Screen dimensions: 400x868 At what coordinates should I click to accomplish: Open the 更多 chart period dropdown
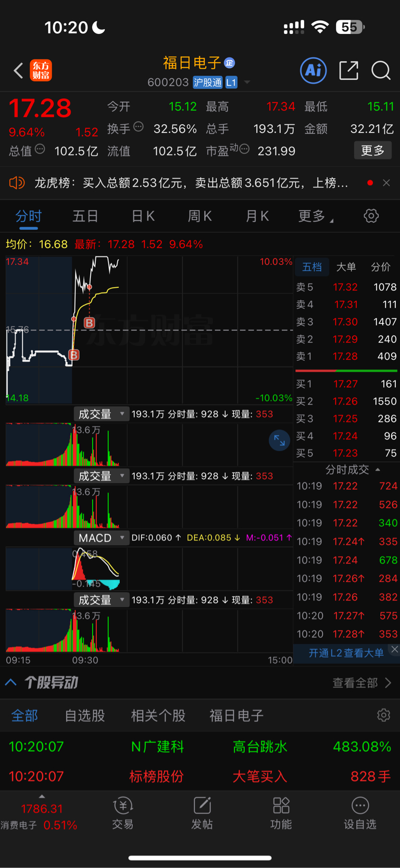click(316, 216)
